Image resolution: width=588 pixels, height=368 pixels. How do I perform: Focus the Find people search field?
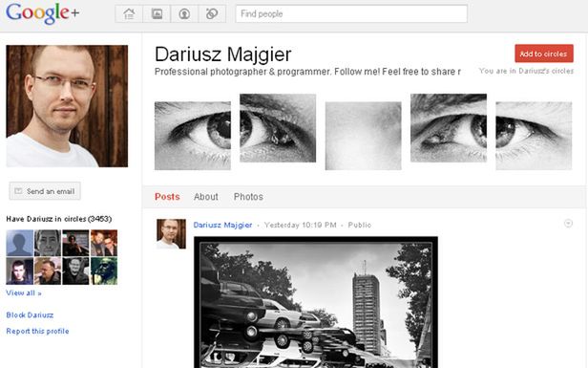pyautogui.click(x=351, y=14)
